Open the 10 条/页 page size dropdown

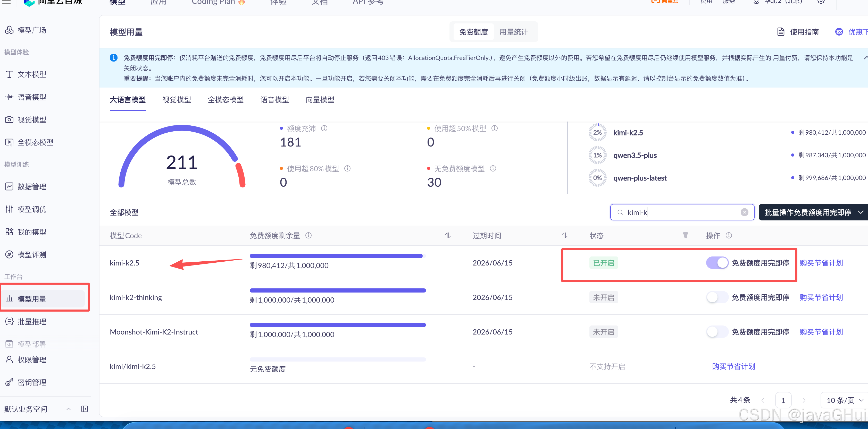(x=844, y=400)
